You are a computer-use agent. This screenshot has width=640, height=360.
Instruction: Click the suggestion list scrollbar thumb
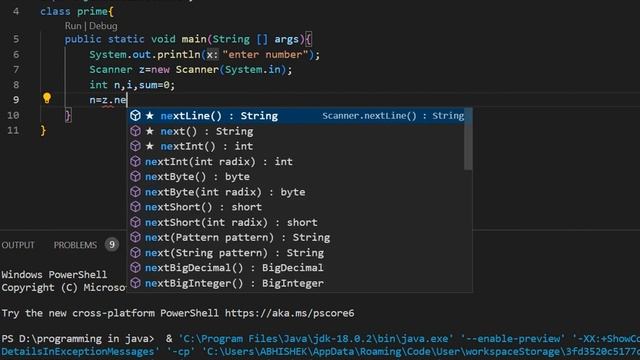(x=468, y=139)
